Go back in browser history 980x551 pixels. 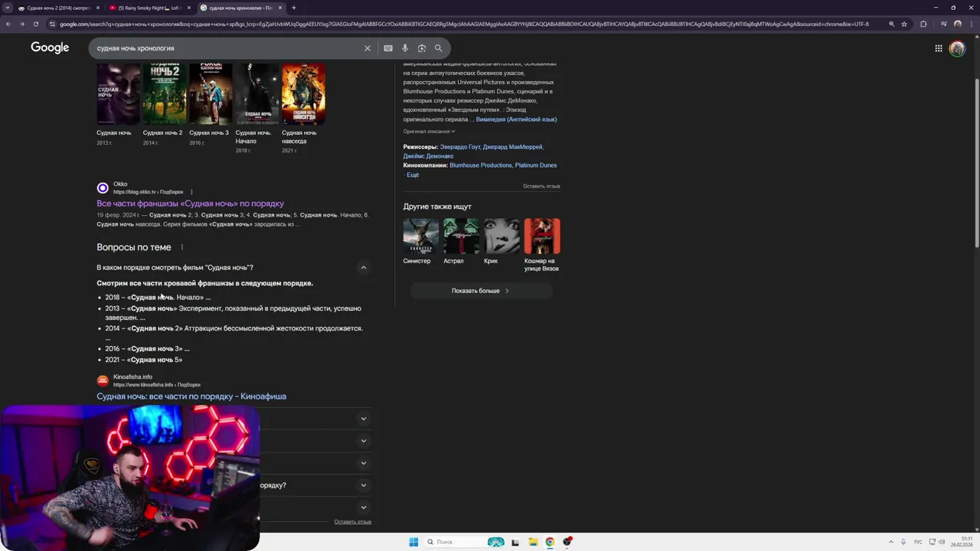point(8,24)
